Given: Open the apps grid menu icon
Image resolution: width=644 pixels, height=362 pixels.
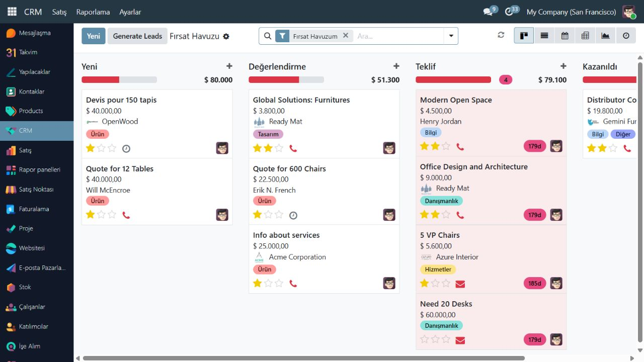Looking at the screenshot, I should [x=12, y=12].
